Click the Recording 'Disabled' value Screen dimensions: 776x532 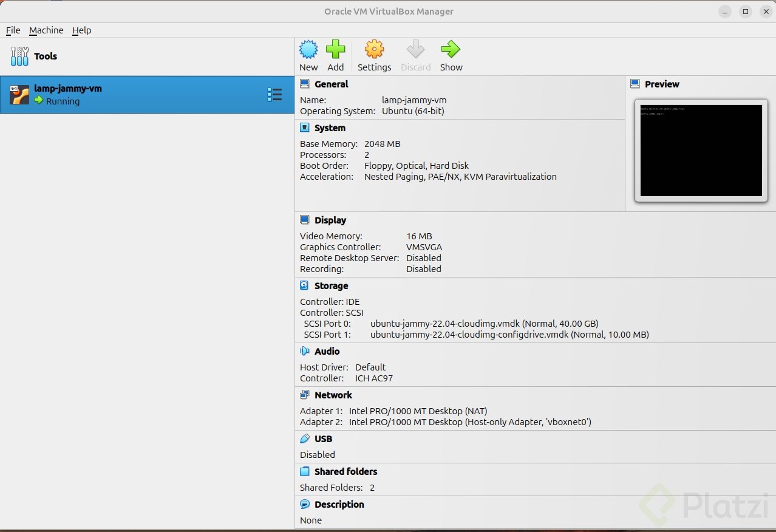(x=424, y=269)
